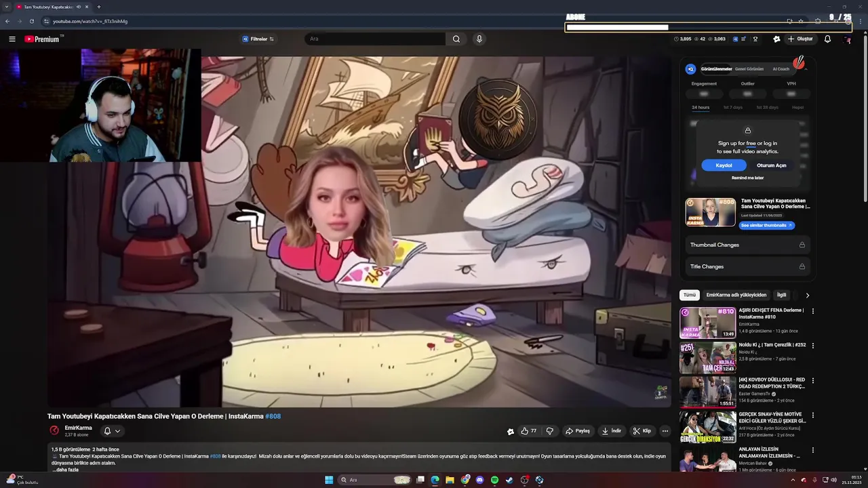Click See similar thumbnails button
Image resolution: width=868 pixels, height=488 pixels.
(x=766, y=225)
